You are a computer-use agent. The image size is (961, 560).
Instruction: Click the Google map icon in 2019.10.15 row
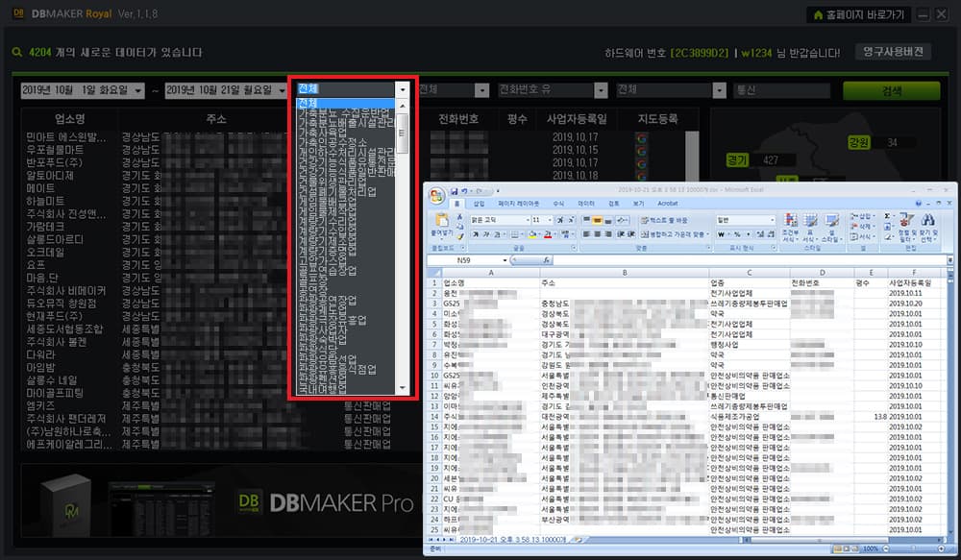641,151
